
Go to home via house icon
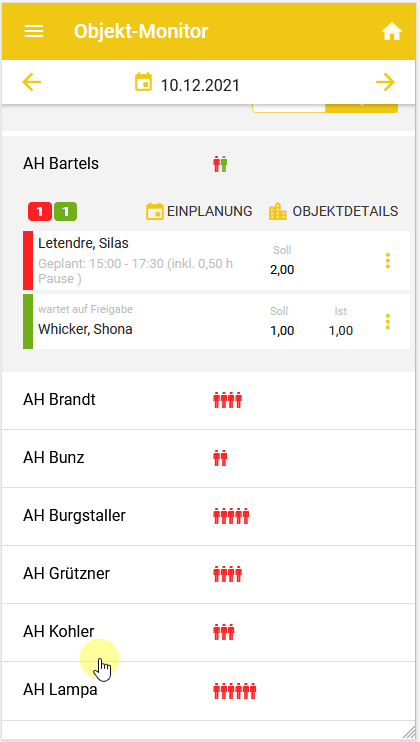point(392,32)
